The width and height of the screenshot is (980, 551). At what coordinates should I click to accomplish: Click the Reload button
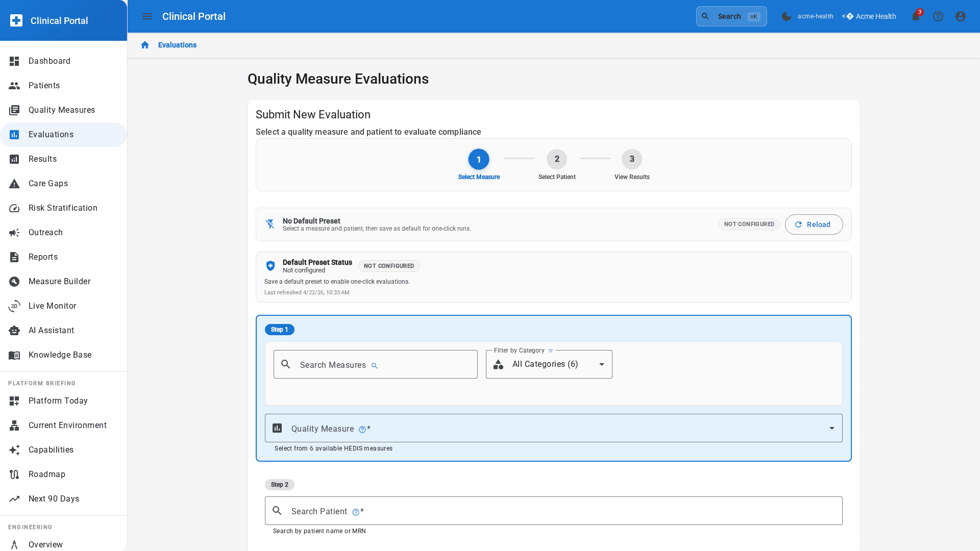tap(814, 224)
